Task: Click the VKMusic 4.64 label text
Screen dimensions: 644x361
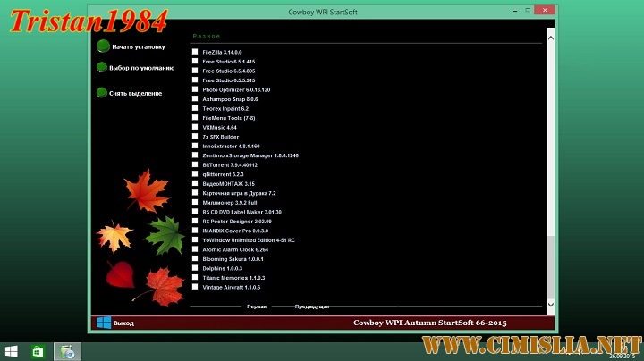Action: click(219, 128)
